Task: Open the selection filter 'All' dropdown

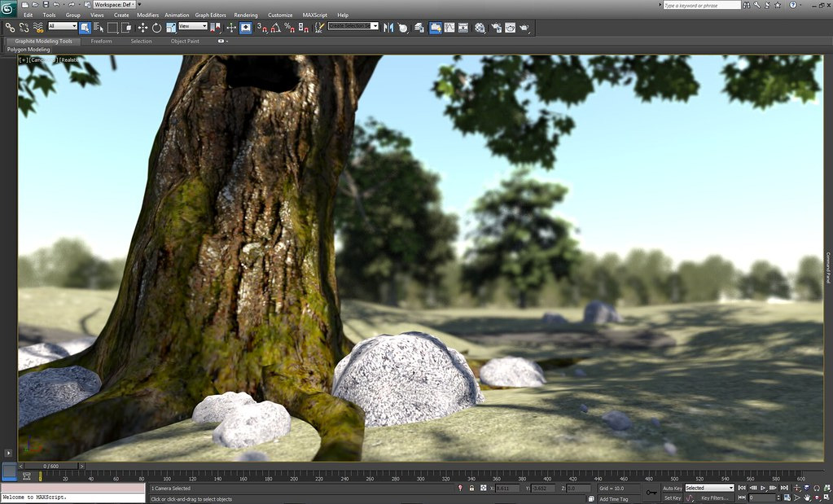Action: pyautogui.click(x=62, y=26)
